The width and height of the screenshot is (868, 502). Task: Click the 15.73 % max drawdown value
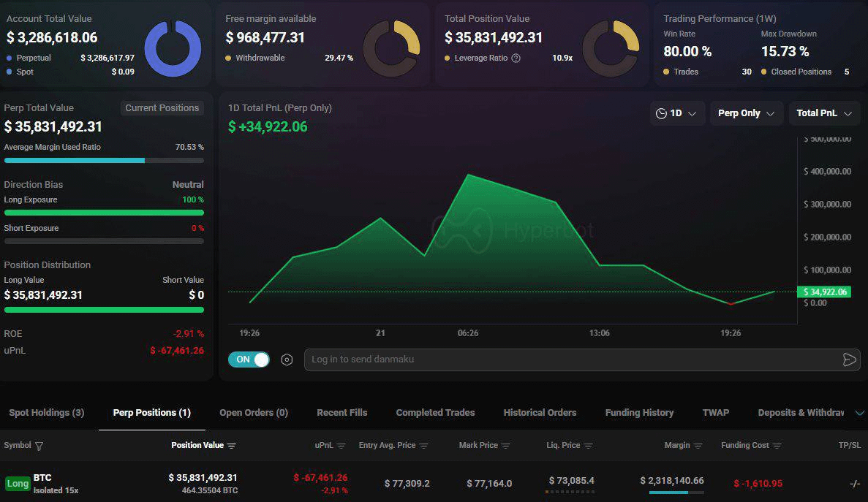click(785, 51)
